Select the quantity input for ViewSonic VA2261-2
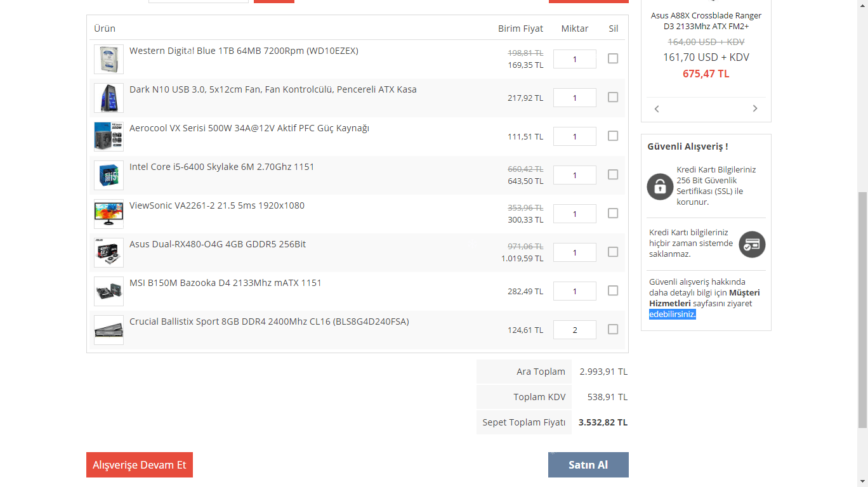The height and width of the screenshot is (487, 868). coord(575,214)
